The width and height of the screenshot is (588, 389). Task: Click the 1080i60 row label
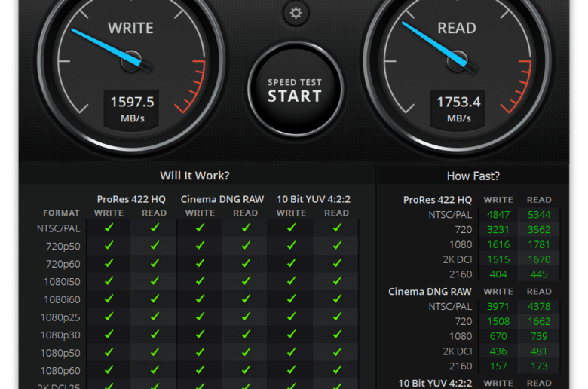coord(62,300)
